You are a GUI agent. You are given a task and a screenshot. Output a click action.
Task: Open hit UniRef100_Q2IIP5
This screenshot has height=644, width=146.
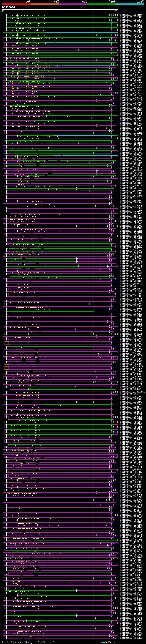point(131,402)
